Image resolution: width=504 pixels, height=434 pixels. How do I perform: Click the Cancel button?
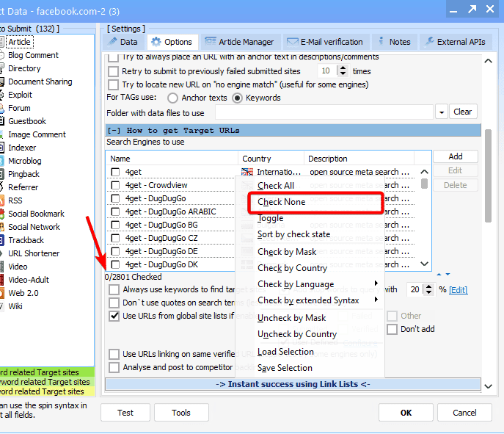pos(464,413)
